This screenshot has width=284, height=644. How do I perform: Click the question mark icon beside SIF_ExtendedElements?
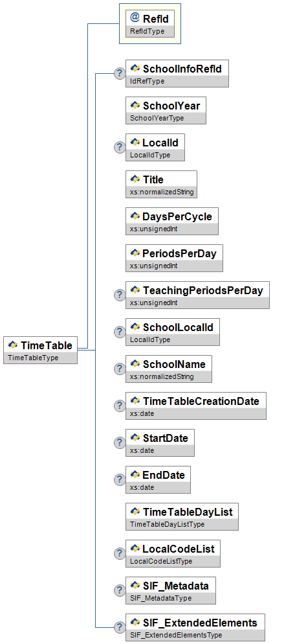click(x=119, y=628)
